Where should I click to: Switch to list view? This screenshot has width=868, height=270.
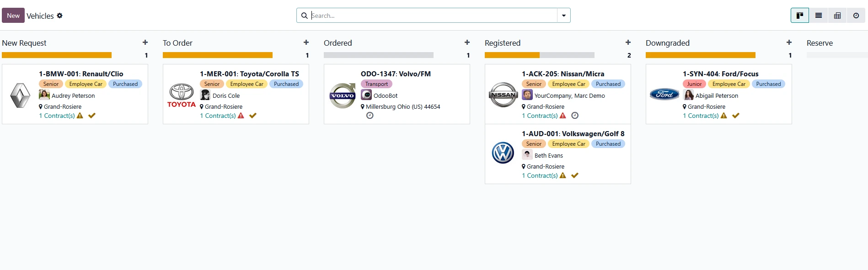click(819, 16)
